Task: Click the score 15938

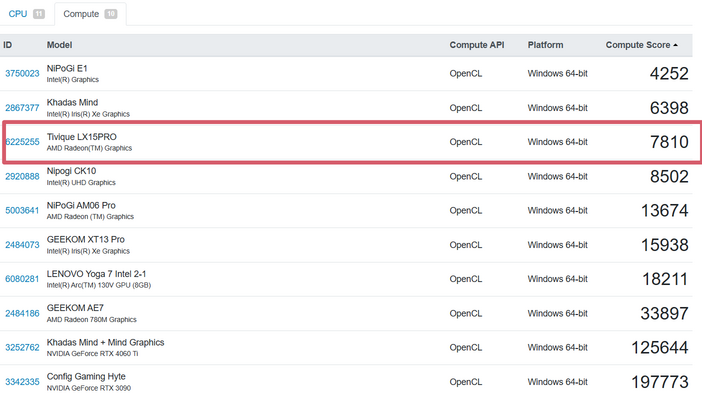Action: click(x=664, y=245)
